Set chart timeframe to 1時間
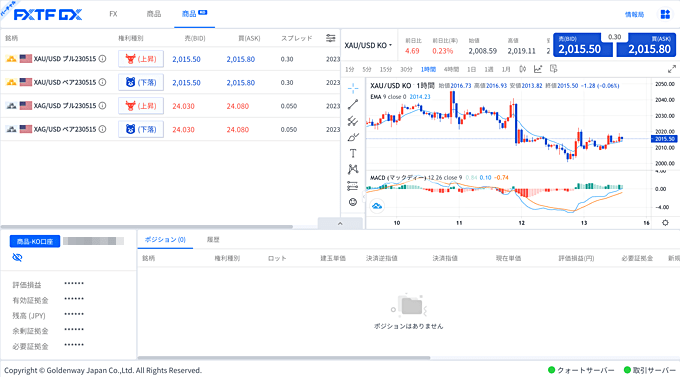The image size is (680, 377). [x=428, y=69]
